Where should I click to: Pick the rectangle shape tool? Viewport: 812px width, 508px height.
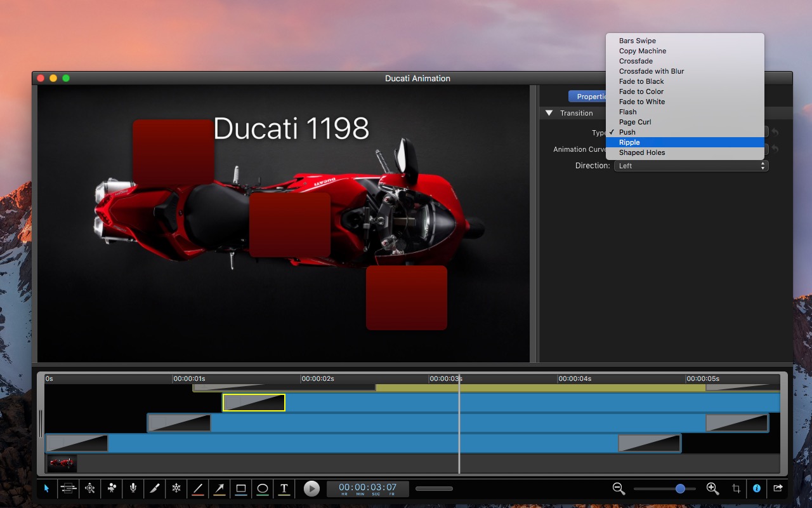(241, 488)
